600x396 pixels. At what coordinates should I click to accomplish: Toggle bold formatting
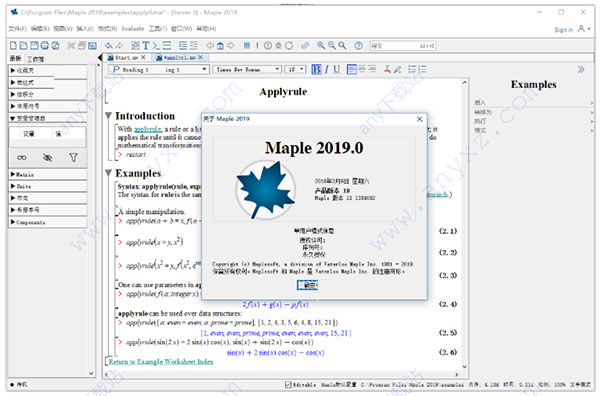[316, 69]
